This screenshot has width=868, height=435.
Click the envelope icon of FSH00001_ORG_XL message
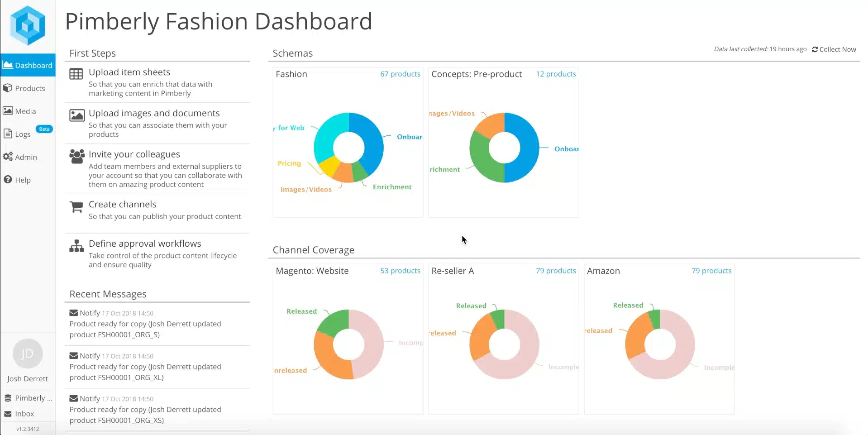tap(73, 356)
